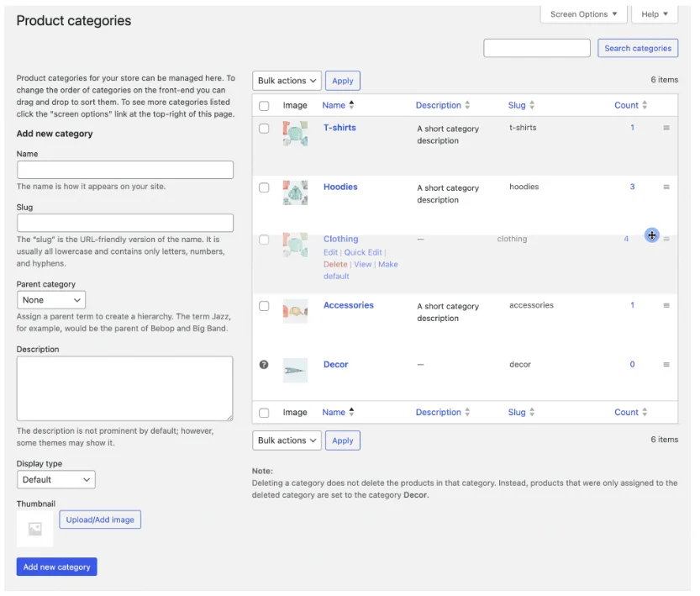Click Quick Edit link under Clothing

tap(363, 252)
